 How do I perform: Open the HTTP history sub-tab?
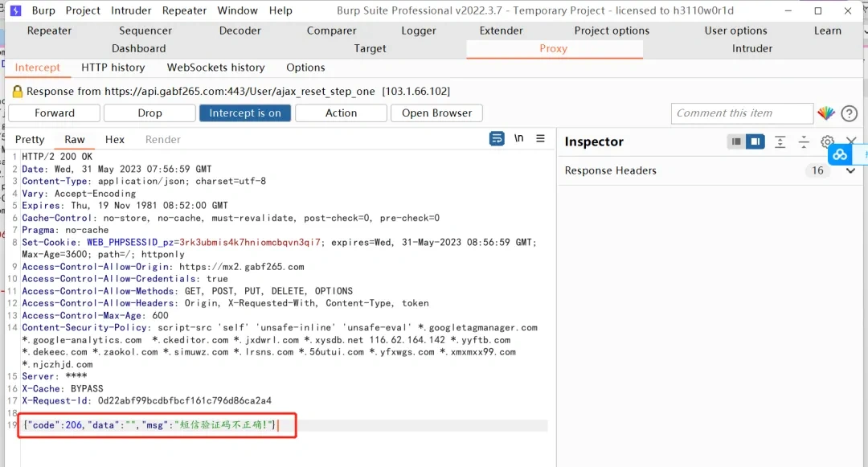coord(113,68)
